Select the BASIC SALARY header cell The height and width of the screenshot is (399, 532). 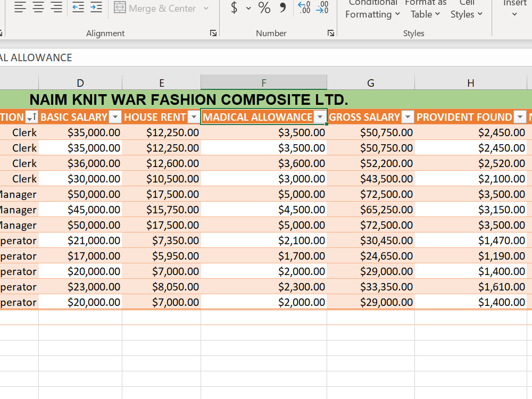click(x=80, y=117)
